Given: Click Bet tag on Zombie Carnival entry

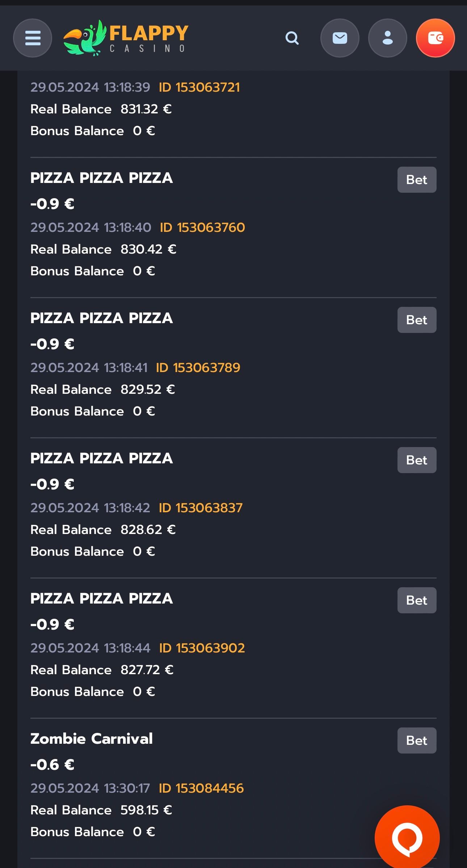Looking at the screenshot, I should 417,740.
